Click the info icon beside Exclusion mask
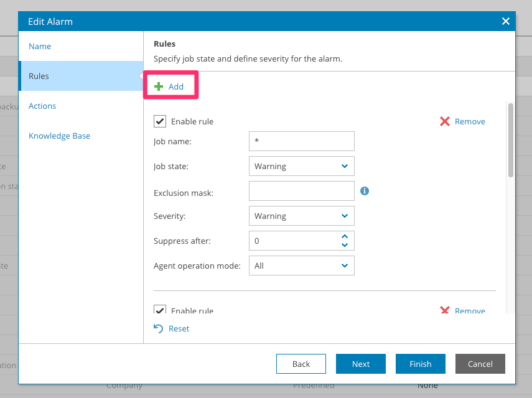This screenshot has width=532, height=398. tap(365, 191)
